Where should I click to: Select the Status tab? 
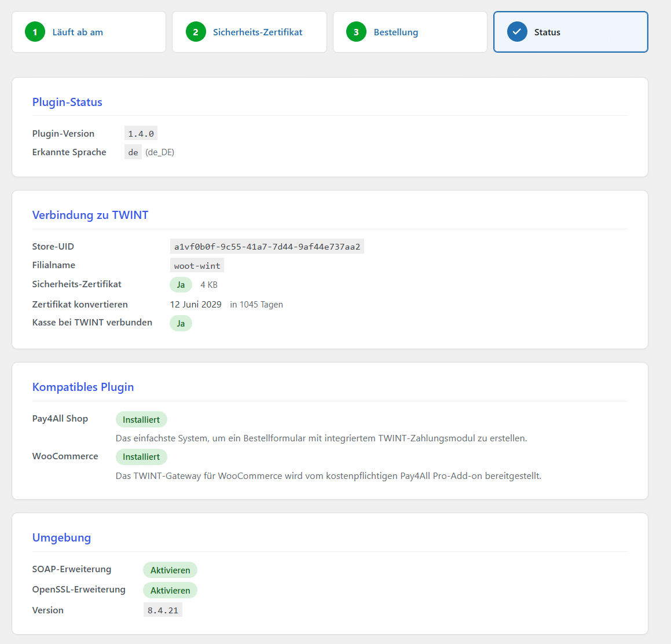pyautogui.click(x=570, y=32)
